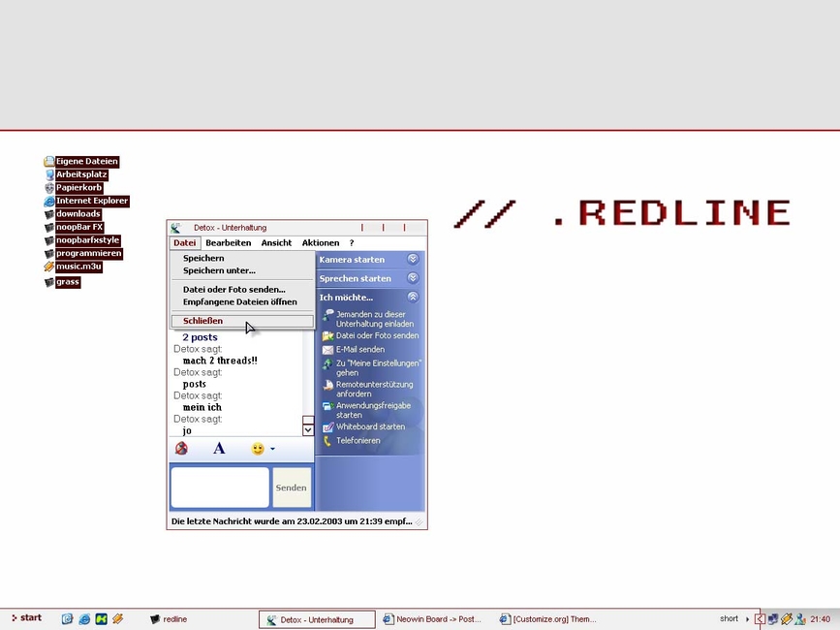Open the Ansicht menu
Viewport: 840px width, 630px height.
(276, 242)
